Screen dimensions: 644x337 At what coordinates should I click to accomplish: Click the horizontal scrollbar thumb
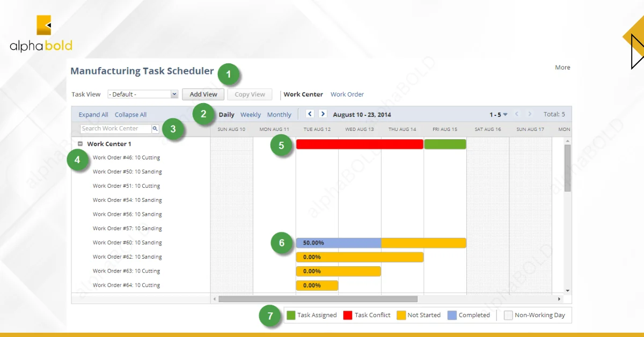click(318, 299)
